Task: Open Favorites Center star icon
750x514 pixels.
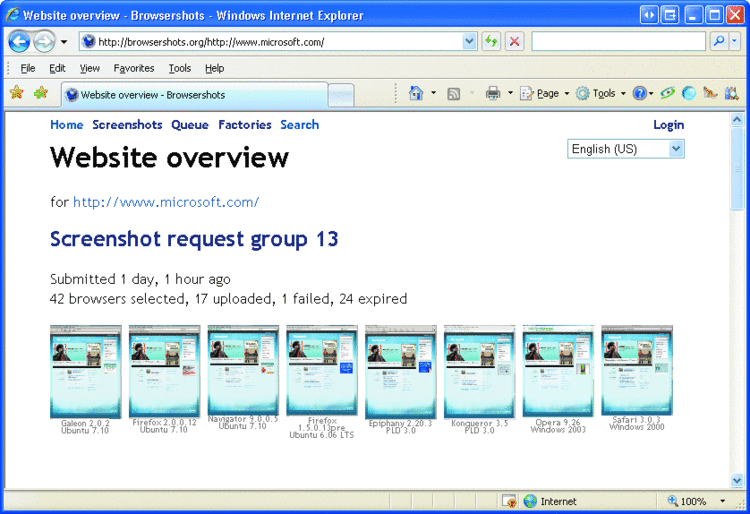Action: [x=17, y=92]
